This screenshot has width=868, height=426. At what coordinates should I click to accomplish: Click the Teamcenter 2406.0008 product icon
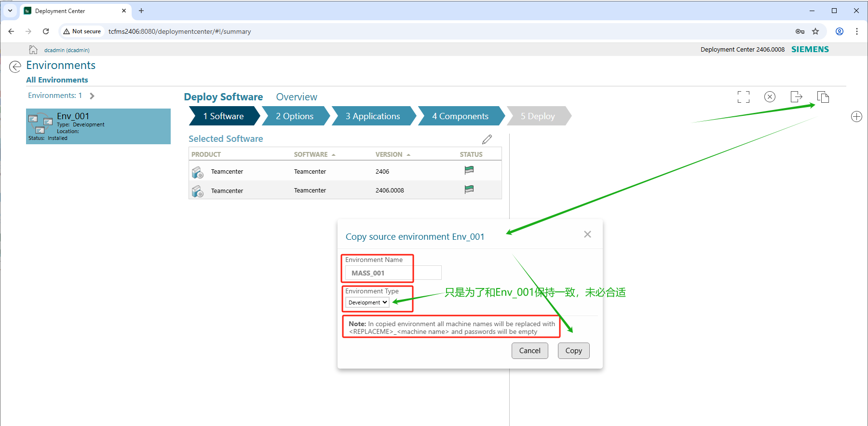[x=198, y=191]
